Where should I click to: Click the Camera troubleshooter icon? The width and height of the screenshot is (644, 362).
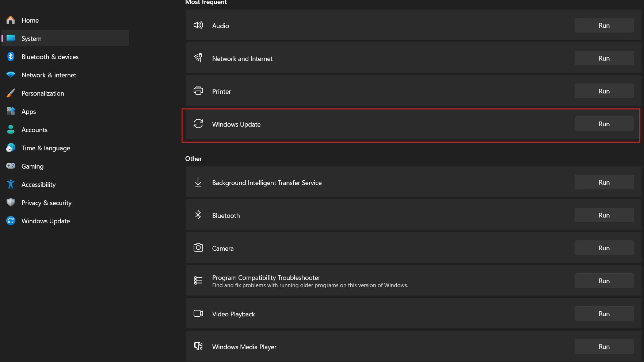point(198,248)
